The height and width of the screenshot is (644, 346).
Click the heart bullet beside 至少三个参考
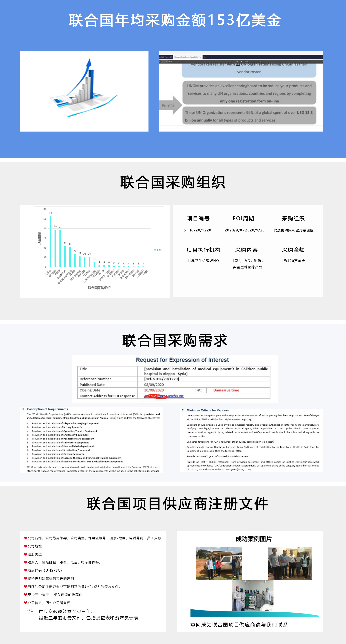(26, 594)
